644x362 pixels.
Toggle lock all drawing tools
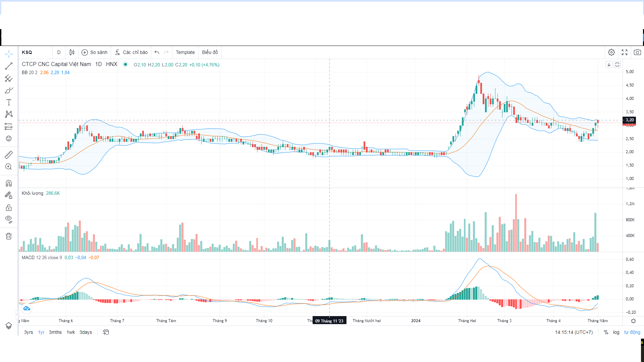[9, 207]
